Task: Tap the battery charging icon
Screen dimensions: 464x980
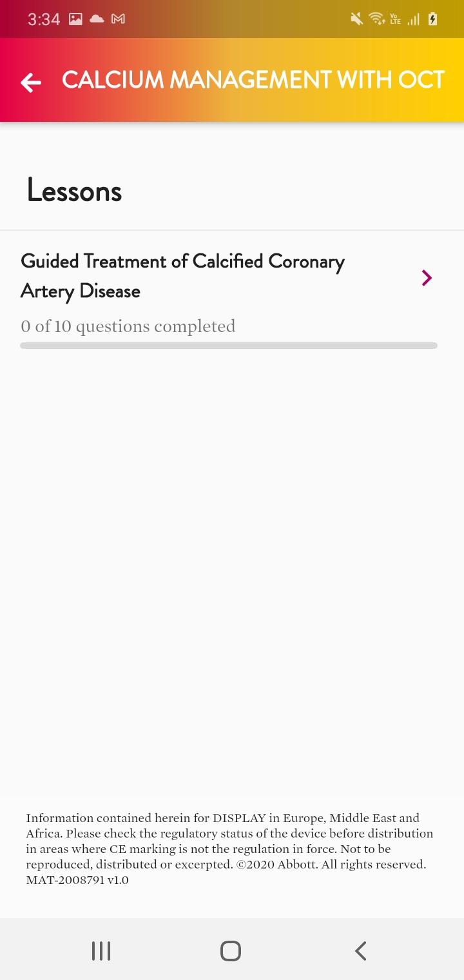Action: pos(432,19)
